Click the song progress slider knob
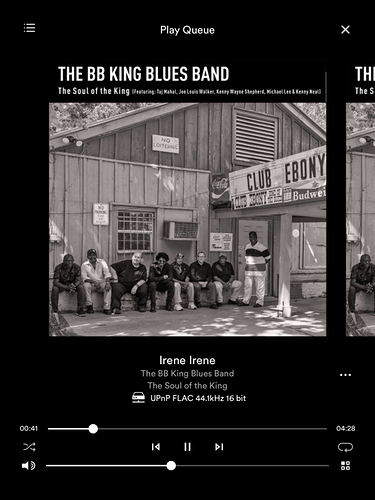Screen dimensions: 375x500 point(93,429)
